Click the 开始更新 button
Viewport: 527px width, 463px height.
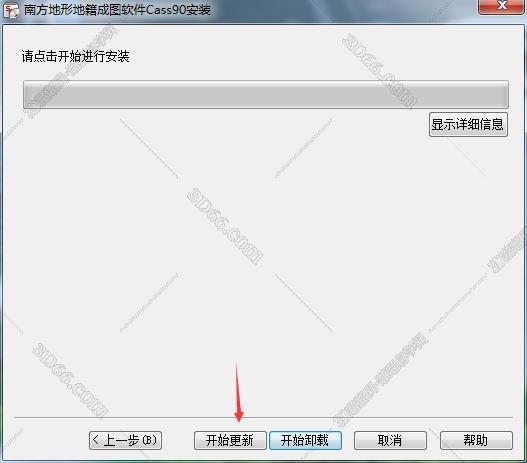pos(230,440)
